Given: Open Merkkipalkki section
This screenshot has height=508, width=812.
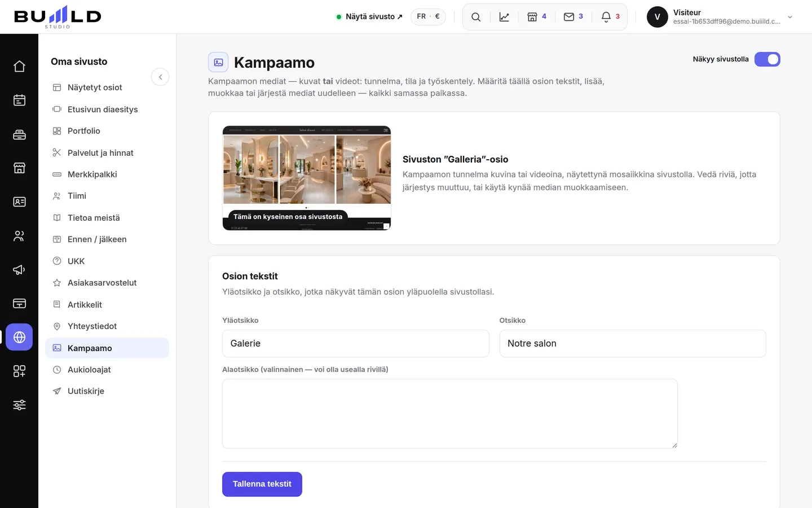Looking at the screenshot, I should pos(107,174).
